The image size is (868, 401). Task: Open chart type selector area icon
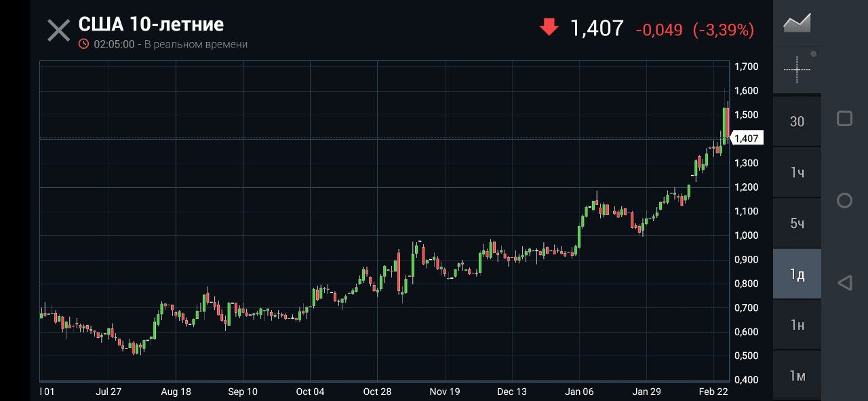click(797, 23)
